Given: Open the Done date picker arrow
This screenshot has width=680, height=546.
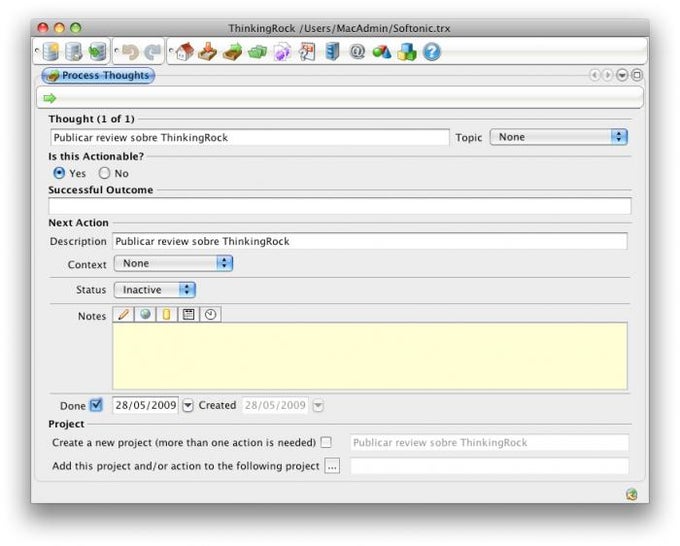Looking at the screenshot, I should click(187, 405).
